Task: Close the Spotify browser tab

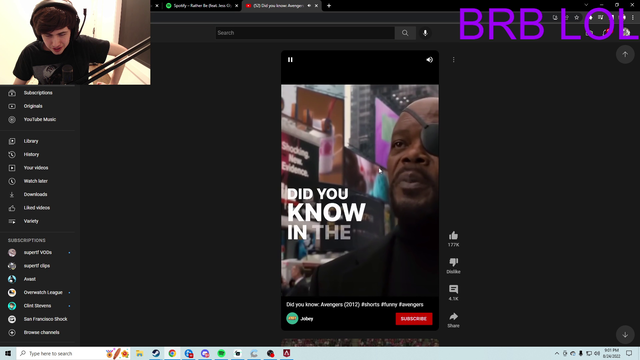Action: [236, 6]
